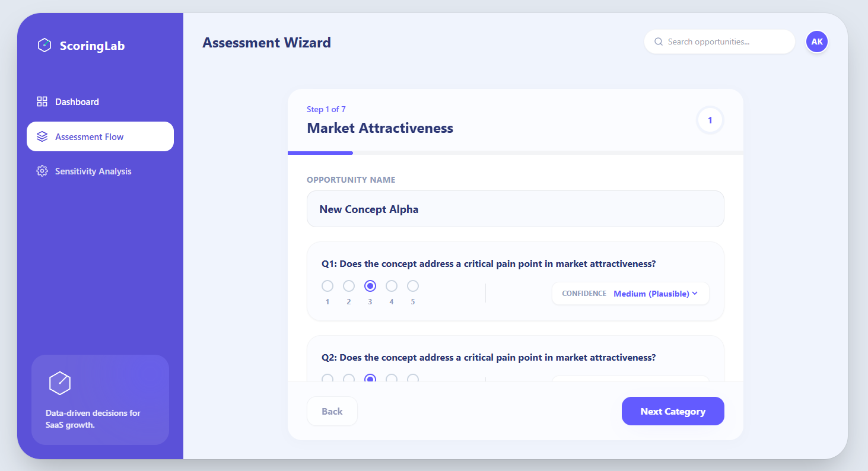Click the Opportunity Name input field

(516, 209)
